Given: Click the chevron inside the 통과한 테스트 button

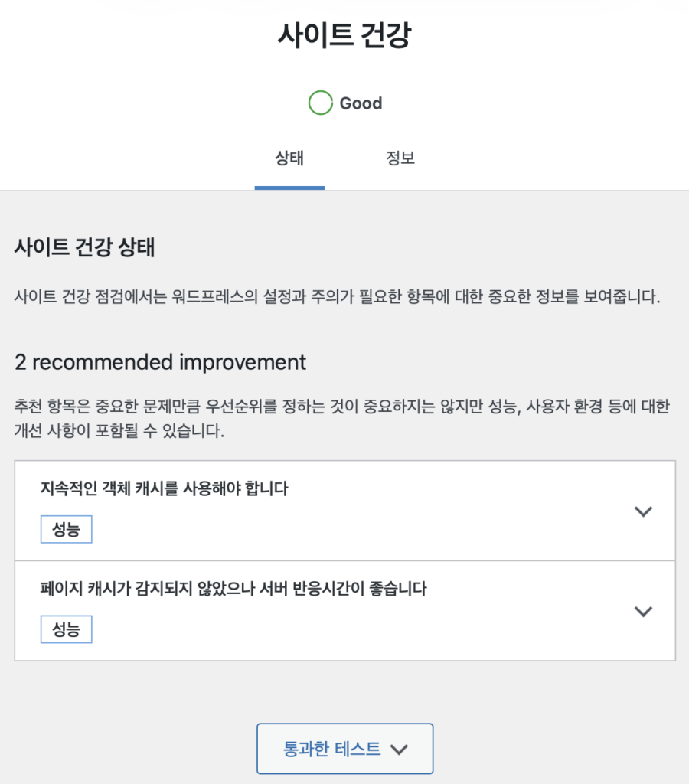Looking at the screenshot, I should pyautogui.click(x=399, y=750).
